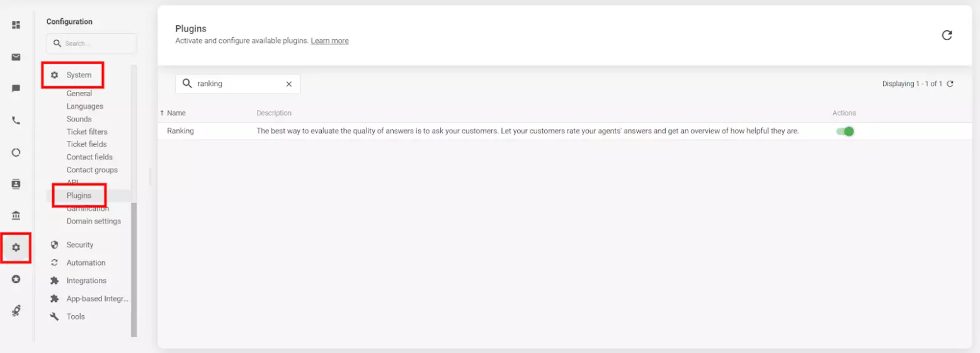Open the contacts card icon in sidebar
The width and height of the screenshot is (980, 353).
point(16,184)
